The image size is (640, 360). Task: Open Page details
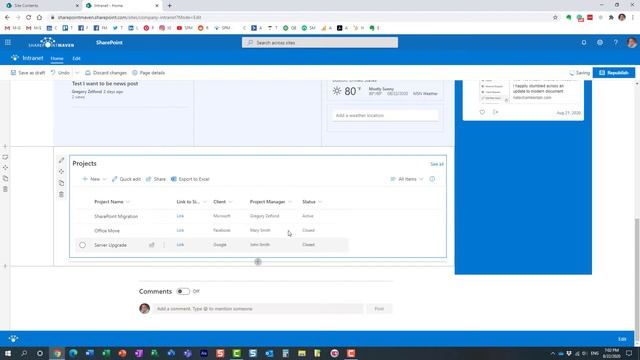click(x=149, y=73)
